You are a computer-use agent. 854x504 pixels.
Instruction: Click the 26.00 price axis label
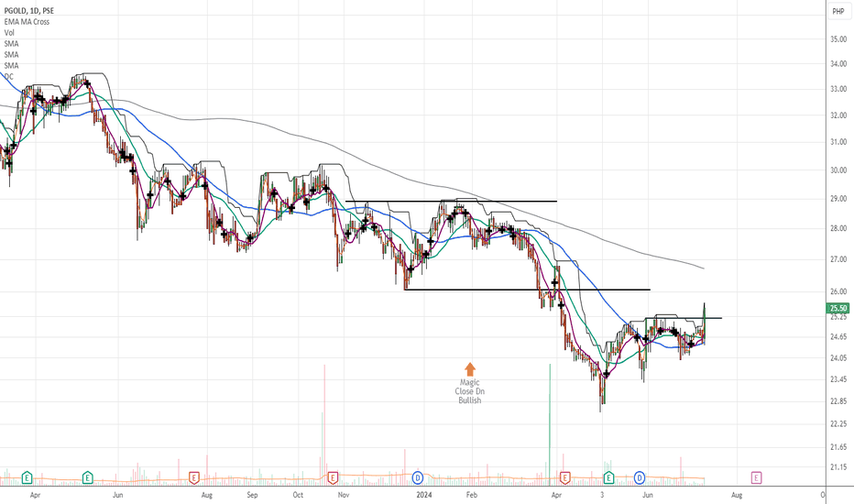point(838,291)
